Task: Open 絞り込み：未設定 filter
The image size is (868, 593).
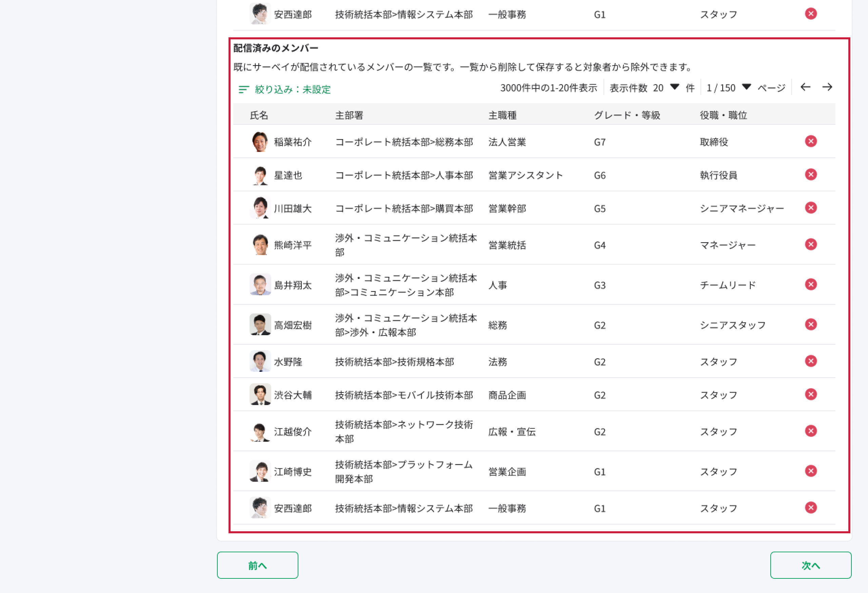Action: [x=284, y=89]
